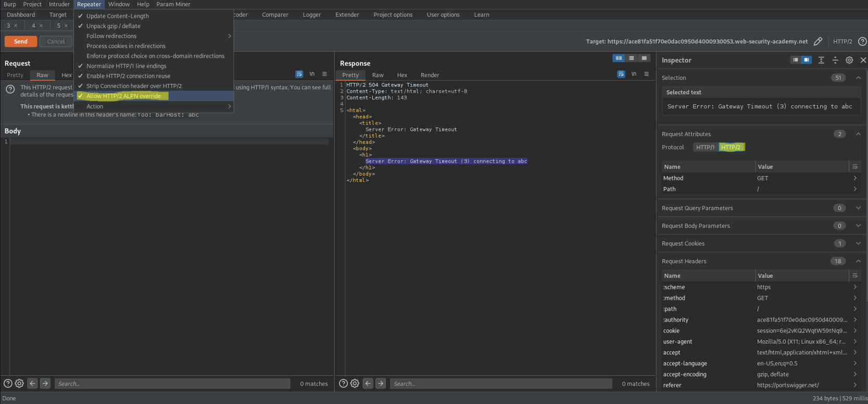Image resolution: width=868 pixels, height=404 pixels.
Task: Open the help icon next to HTTP/2 label
Action: [862, 41]
